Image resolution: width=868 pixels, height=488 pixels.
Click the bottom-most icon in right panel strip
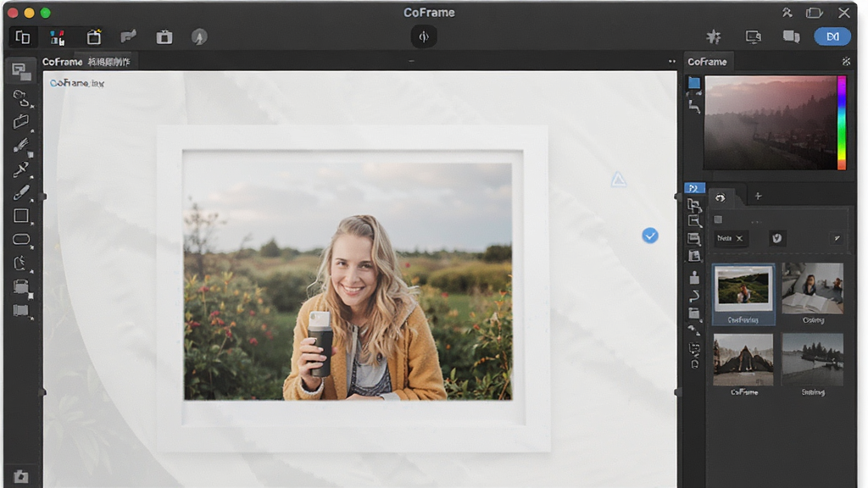coord(694,363)
